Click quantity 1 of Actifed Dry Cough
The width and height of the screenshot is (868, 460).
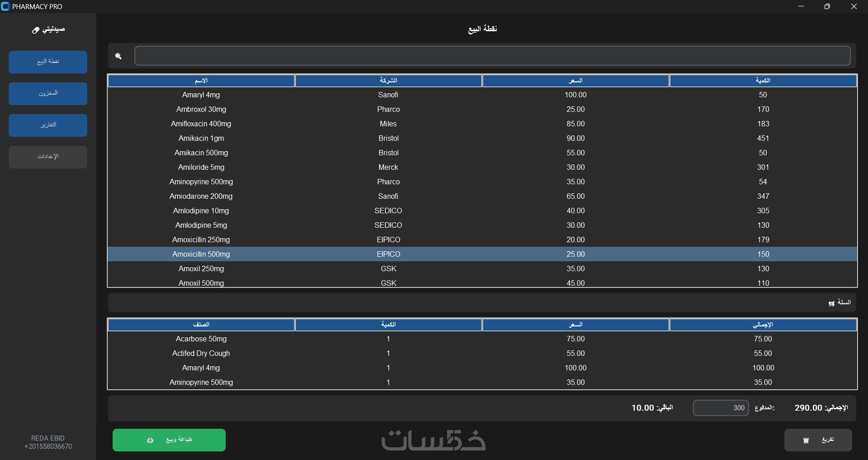[388, 353]
